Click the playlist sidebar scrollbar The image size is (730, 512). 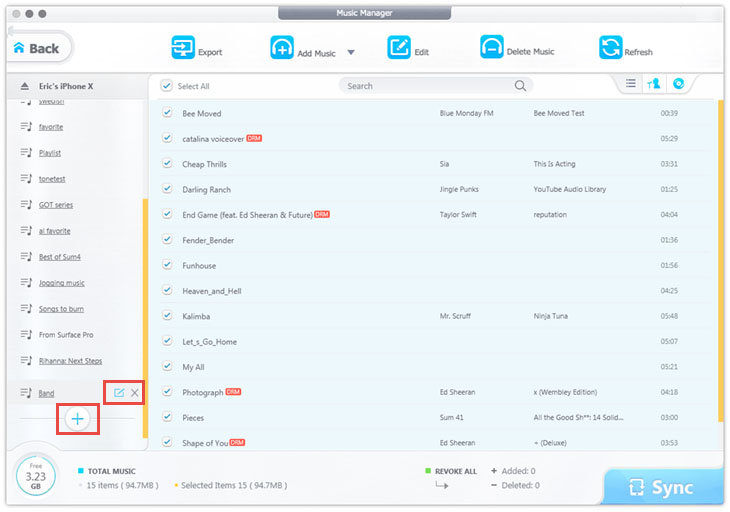click(x=145, y=318)
